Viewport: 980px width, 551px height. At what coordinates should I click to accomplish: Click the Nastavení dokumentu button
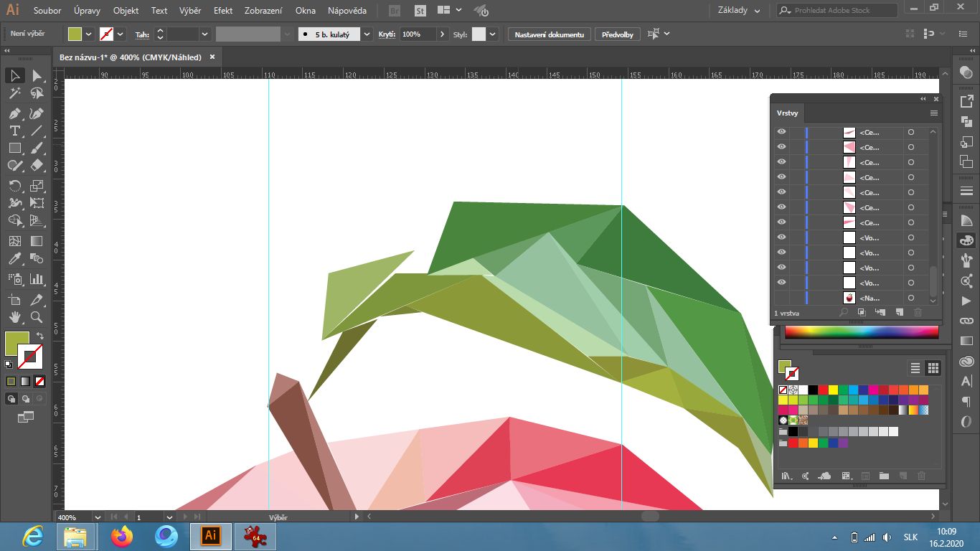pos(549,34)
